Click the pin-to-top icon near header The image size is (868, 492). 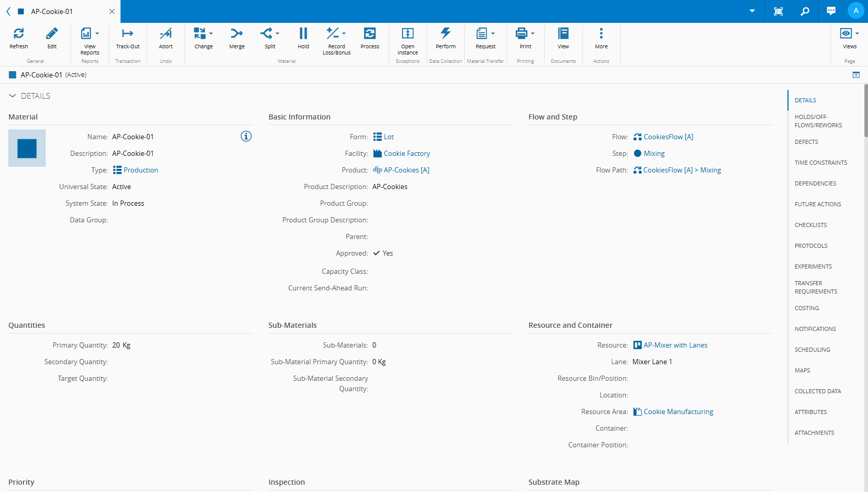[856, 75]
